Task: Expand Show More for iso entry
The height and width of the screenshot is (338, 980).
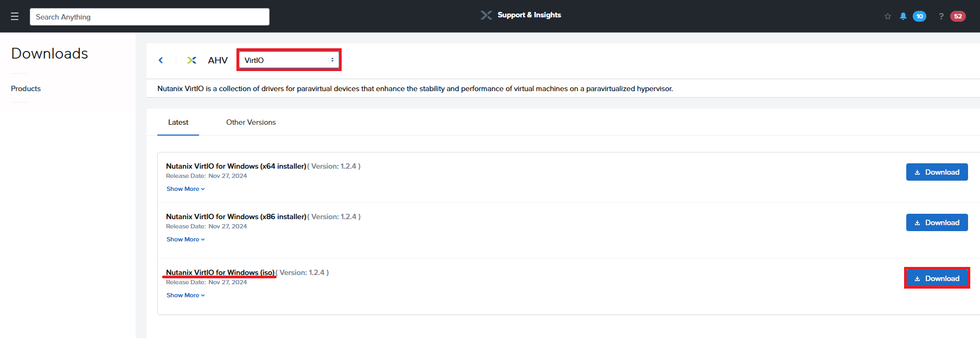Action: 185,295
